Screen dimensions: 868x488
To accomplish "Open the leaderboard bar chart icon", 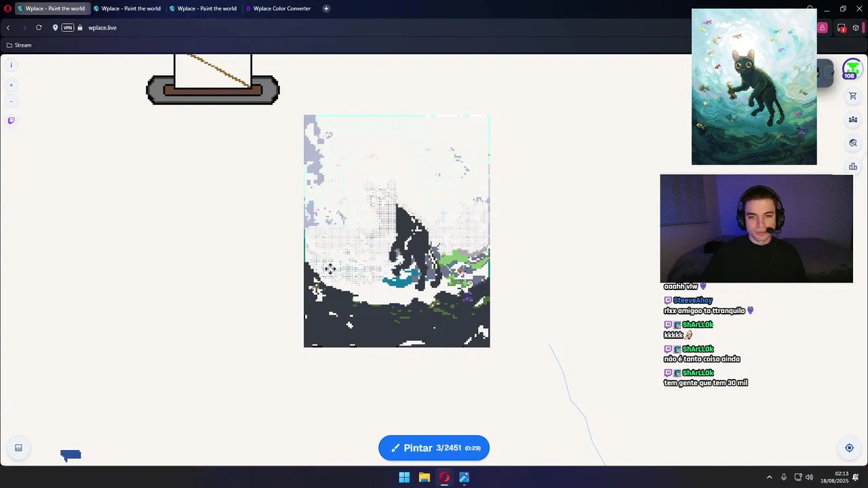I will pos(853,167).
